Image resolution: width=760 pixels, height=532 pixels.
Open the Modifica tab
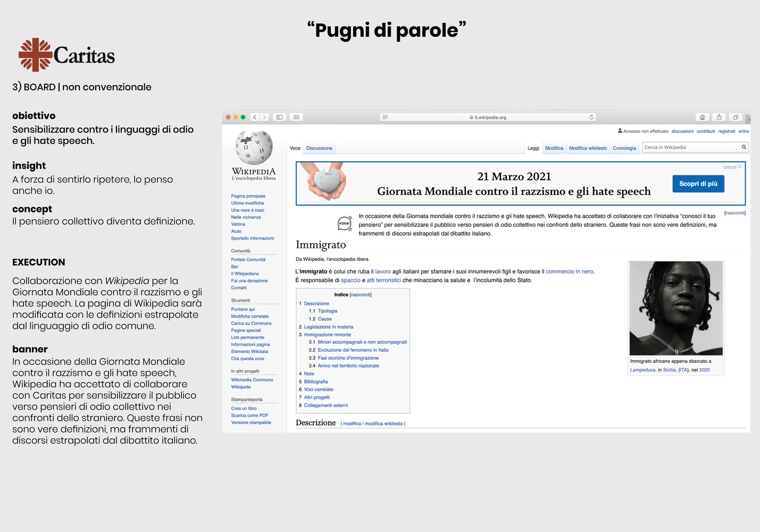554,148
